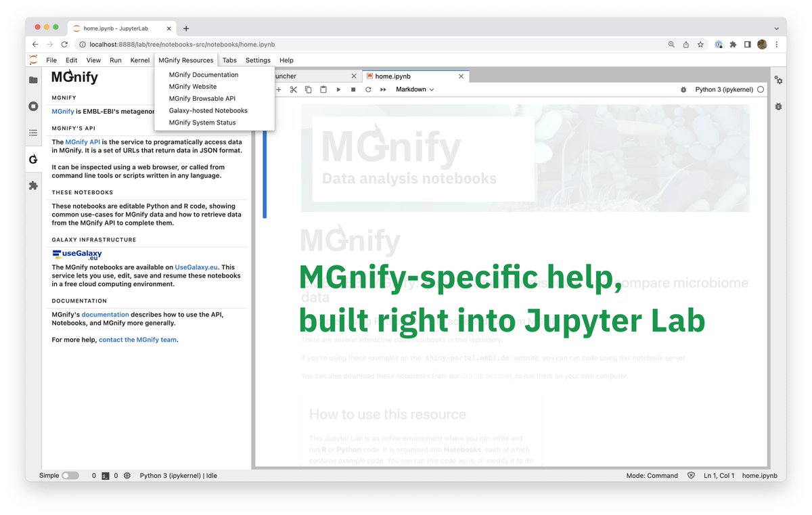
Task: Click the terminal count icon in status bar
Action: pos(105,476)
